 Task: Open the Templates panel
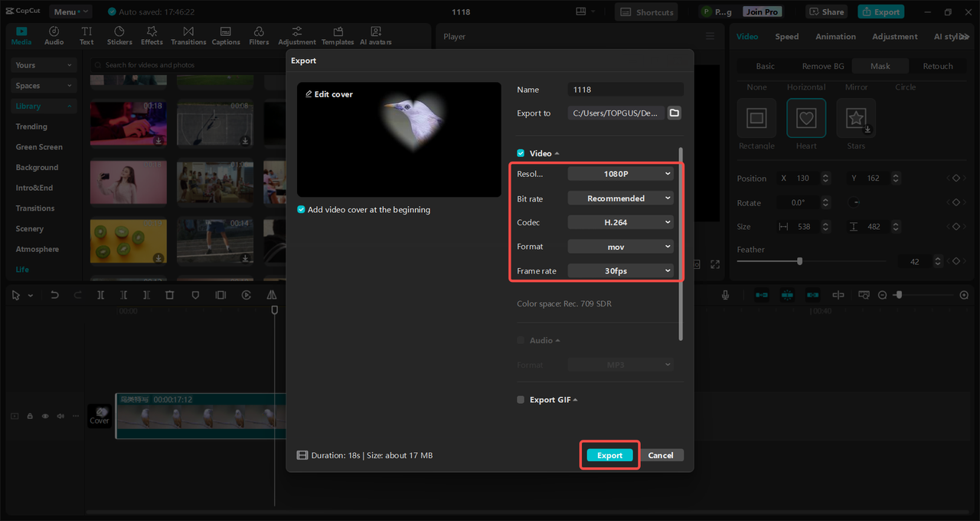pos(338,35)
